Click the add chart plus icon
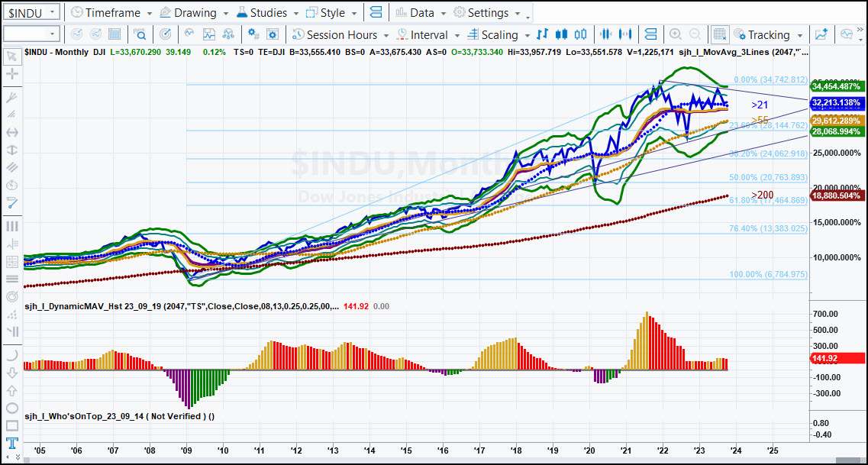Image resolution: width=868 pixels, height=465 pixels. pyautogui.click(x=821, y=34)
